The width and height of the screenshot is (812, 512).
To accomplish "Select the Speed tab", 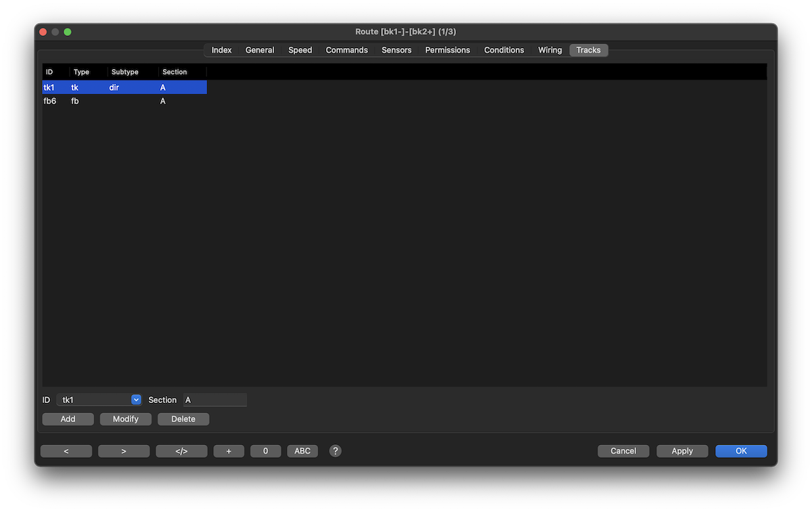I will pyautogui.click(x=300, y=50).
